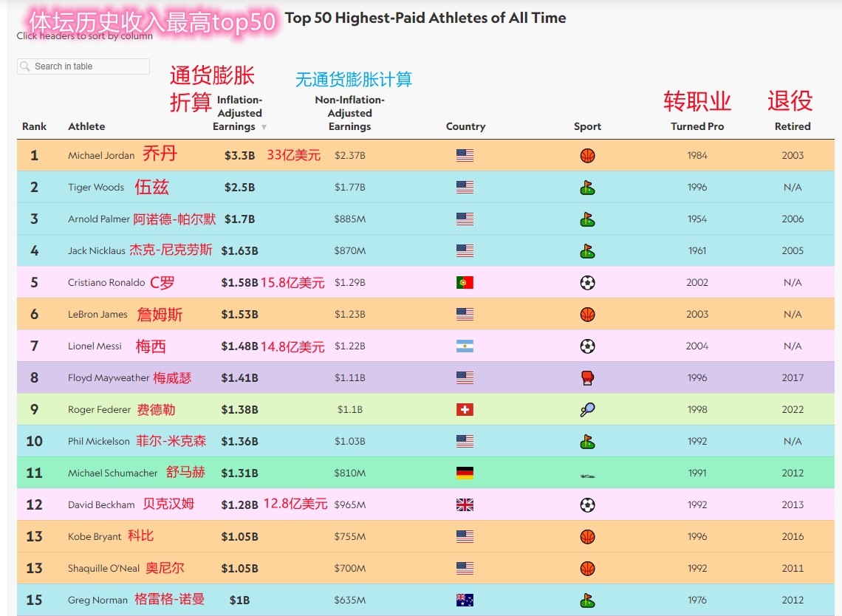Click the name Lionel Messi
The image size is (842, 616).
(95, 346)
